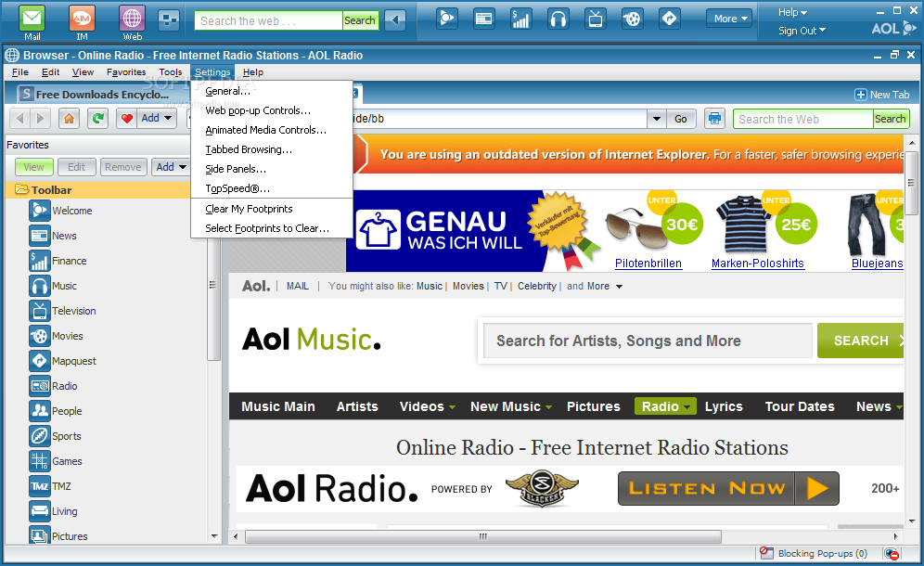Screen dimensions: 924x566
Task: Choose Web pop-up Controls… menu item
Action: pos(272,110)
